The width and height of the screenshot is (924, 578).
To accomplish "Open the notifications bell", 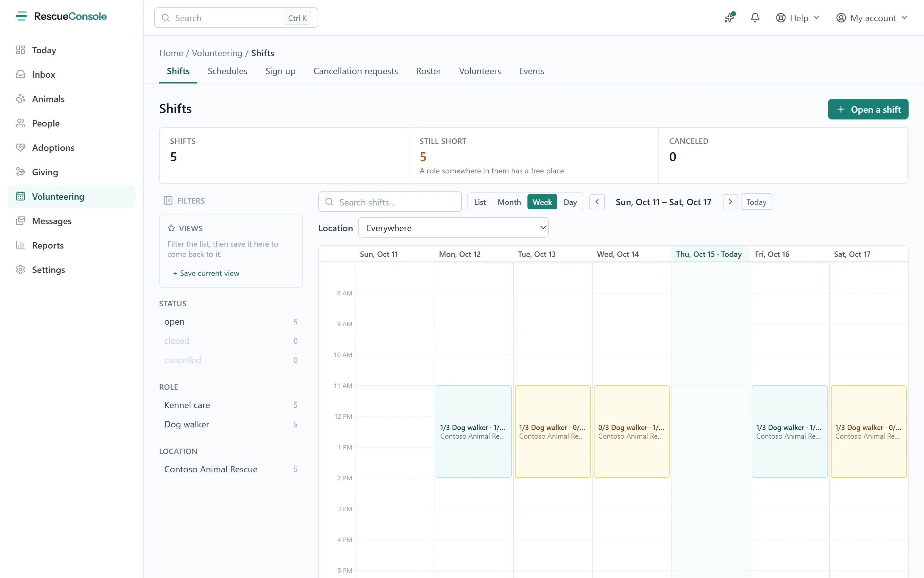I will [755, 18].
